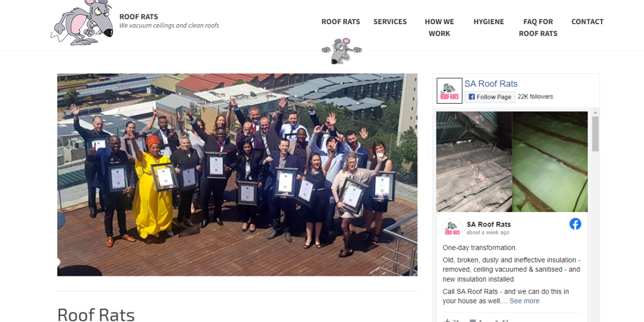Open FAQ FOR ROOF RATS in navigation
This screenshot has height=322, width=644.
(x=538, y=27)
